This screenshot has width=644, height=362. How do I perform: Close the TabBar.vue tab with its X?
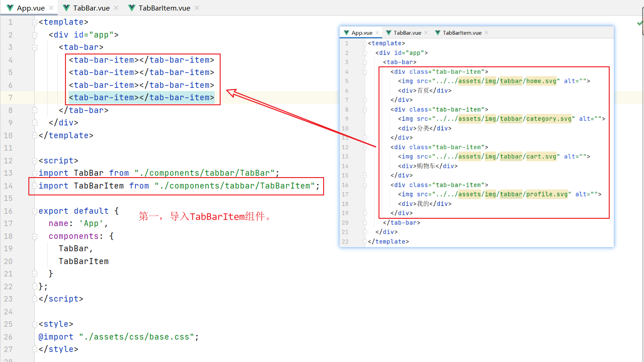pyautogui.click(x=116, y=8)
